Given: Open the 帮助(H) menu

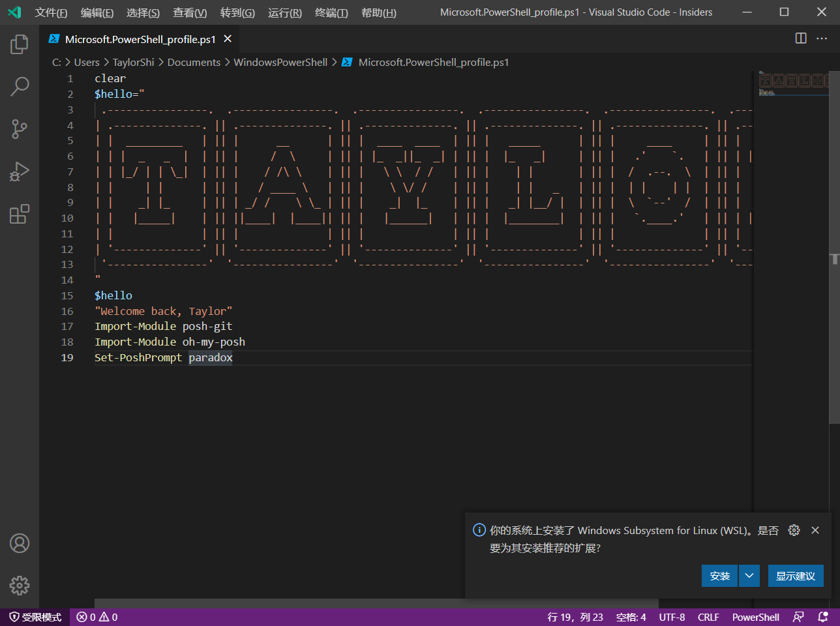Looking at the screenshot, I should [x=378, y=12].
